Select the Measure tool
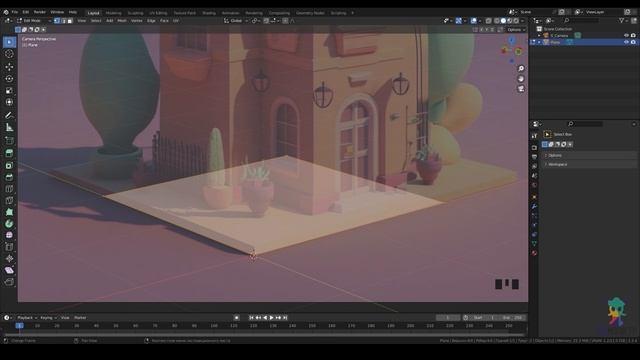The height and width of the screenshot is (360, 640). click(x=9, y=127)
